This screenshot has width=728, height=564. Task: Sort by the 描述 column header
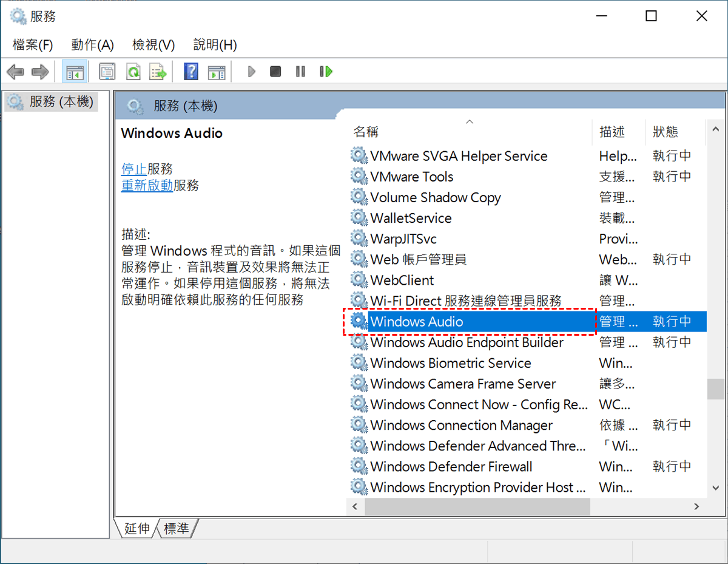click(x=619, y=132)
